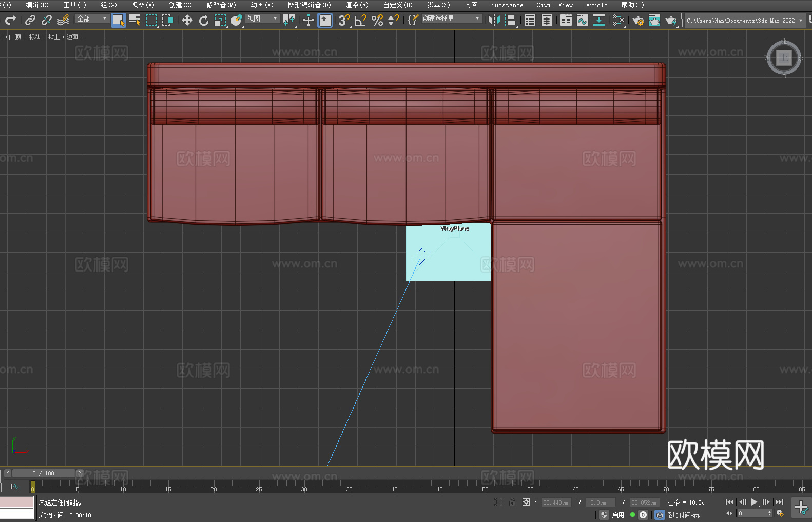The height and width of the screenshot is (522, 812).
Task: Select the Link tool in toolbar
Action: coord(30,20)
